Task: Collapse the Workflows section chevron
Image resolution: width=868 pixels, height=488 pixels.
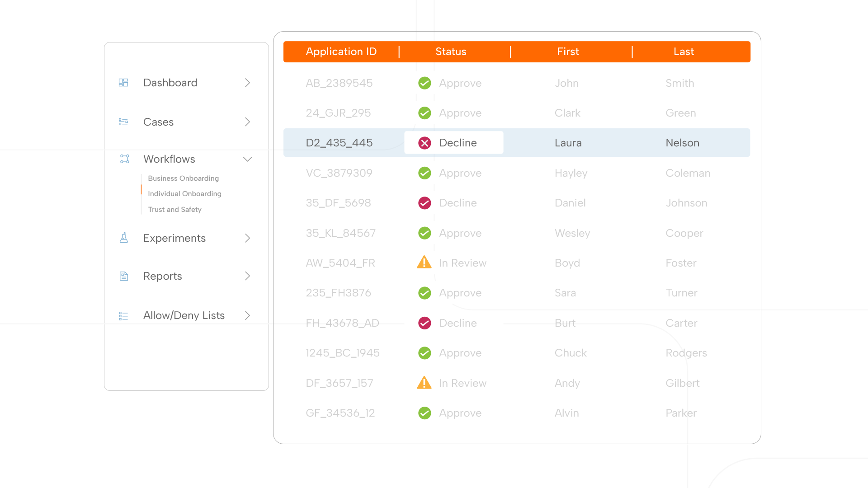Action: point(247,159)
